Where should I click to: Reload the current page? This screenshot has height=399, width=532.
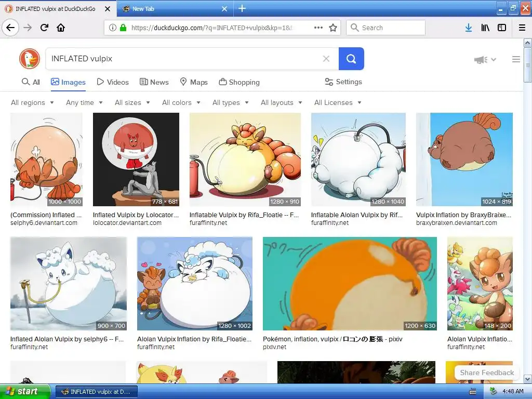coord(44,28)
